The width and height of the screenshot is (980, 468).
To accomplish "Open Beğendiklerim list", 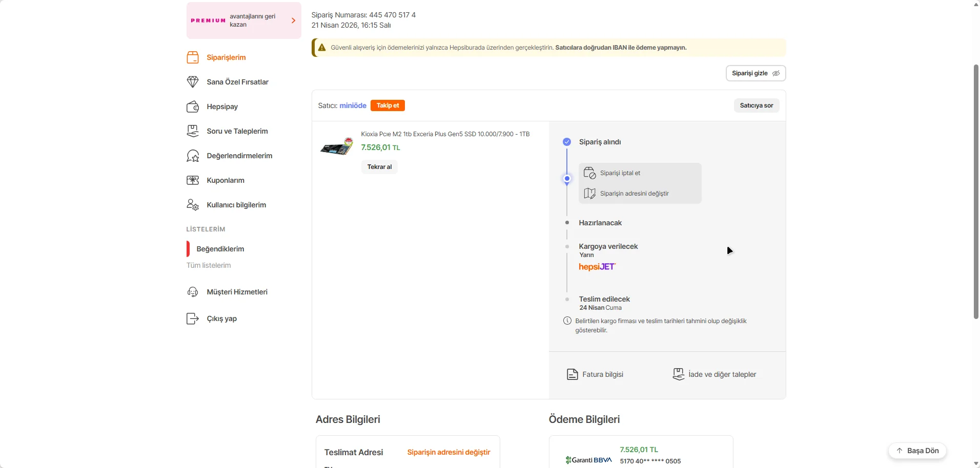I will [220, 249].
